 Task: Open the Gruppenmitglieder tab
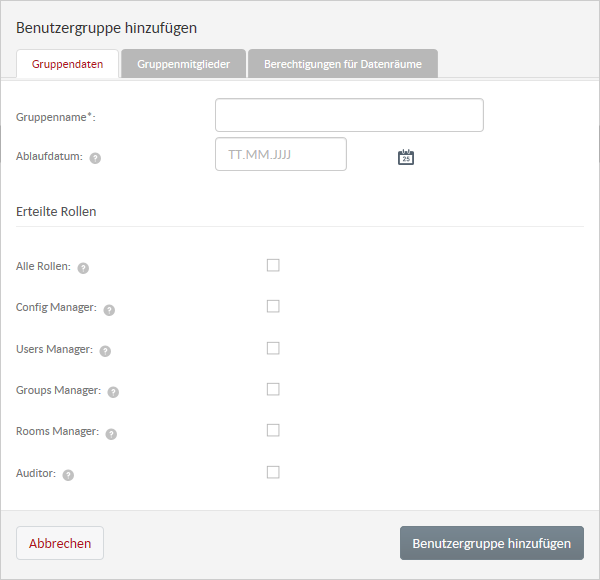184,64
